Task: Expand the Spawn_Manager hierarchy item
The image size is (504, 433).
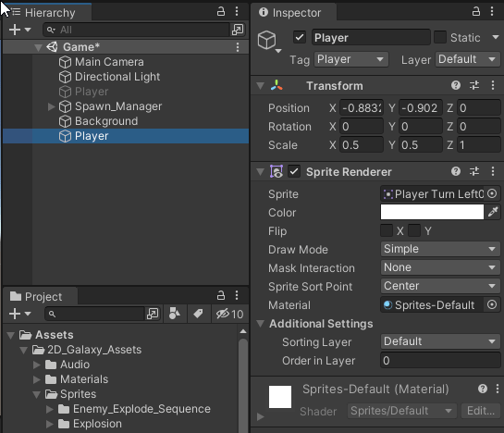Action: [51, 106]
